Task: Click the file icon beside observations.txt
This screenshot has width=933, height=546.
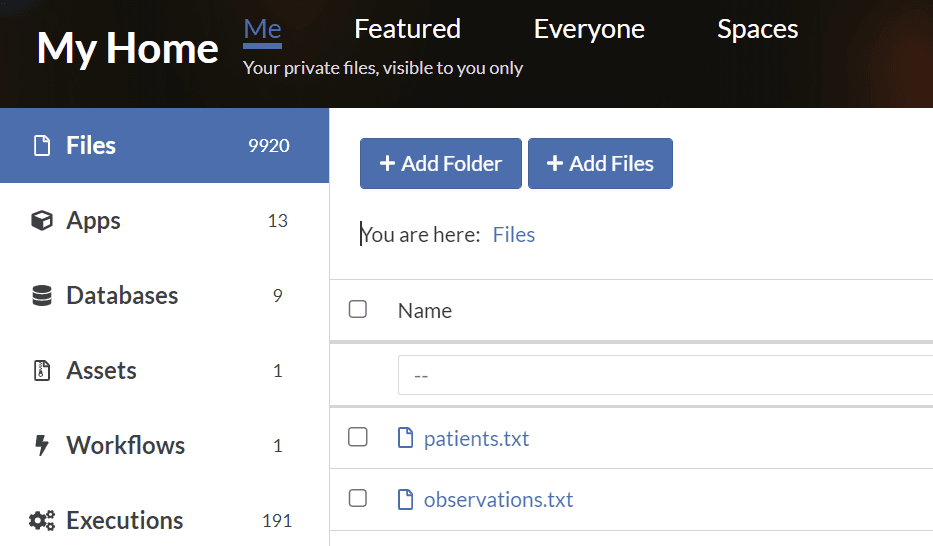Action: pos(405,500)
